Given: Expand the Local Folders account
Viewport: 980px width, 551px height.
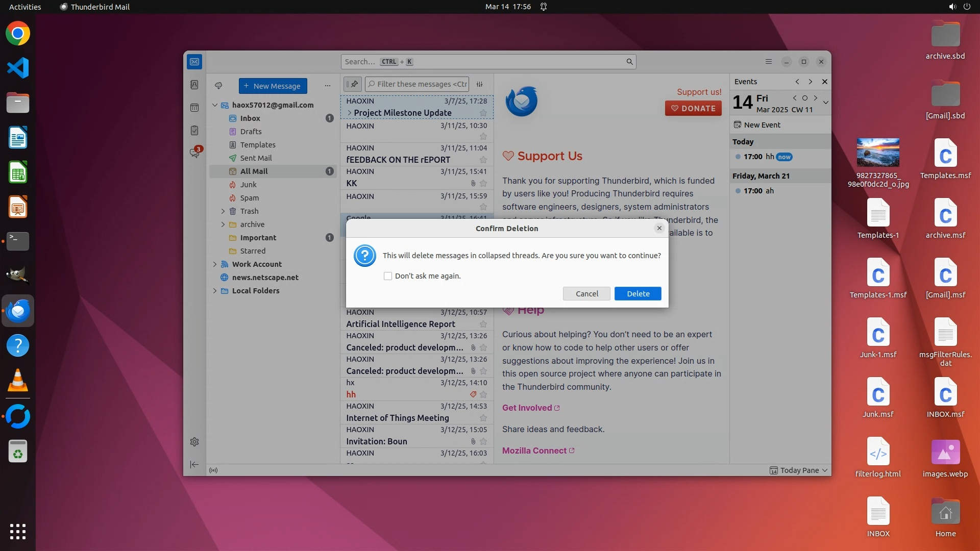Looking at the screenshot, I should click(x=215, y=291).
